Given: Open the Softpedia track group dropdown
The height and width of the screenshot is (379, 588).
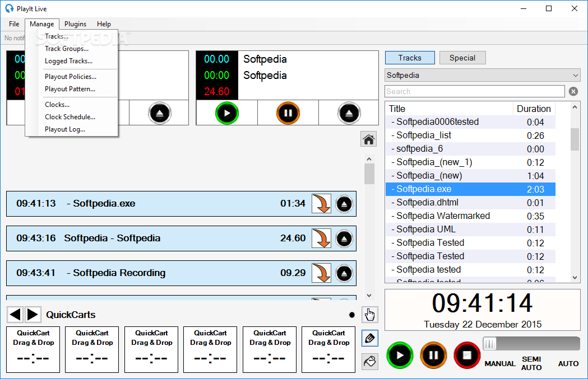Looking at the screenshot, I should click(x=482, y=75).
